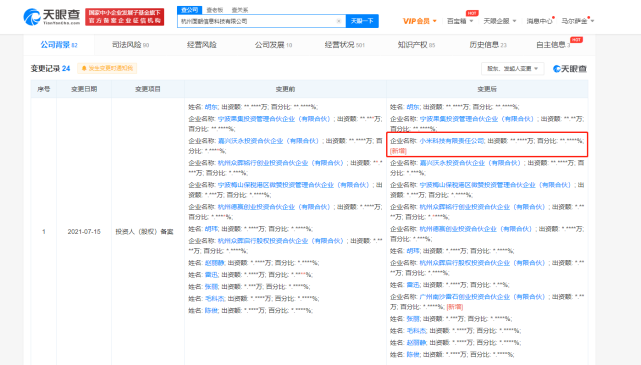The image size is (641, 365).
Task: Click the 天眼一下 search button
Action: (x=362, y=21)
